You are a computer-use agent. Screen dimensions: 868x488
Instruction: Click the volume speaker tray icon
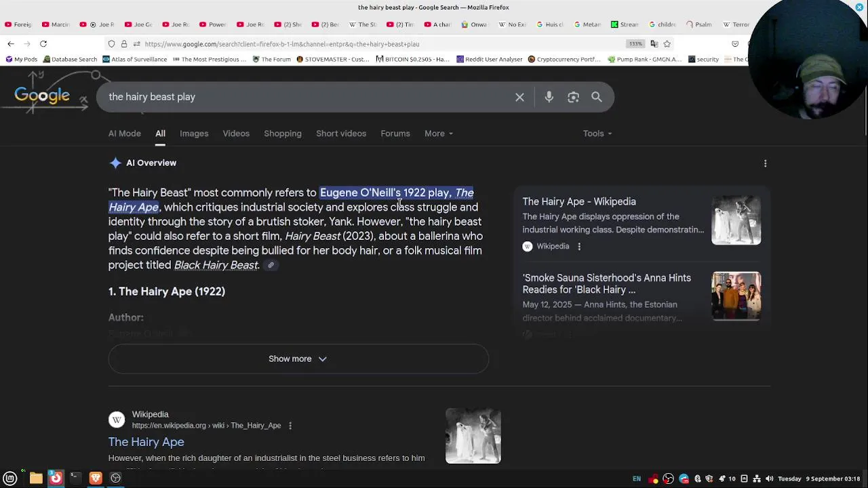(x=769, y=479)
